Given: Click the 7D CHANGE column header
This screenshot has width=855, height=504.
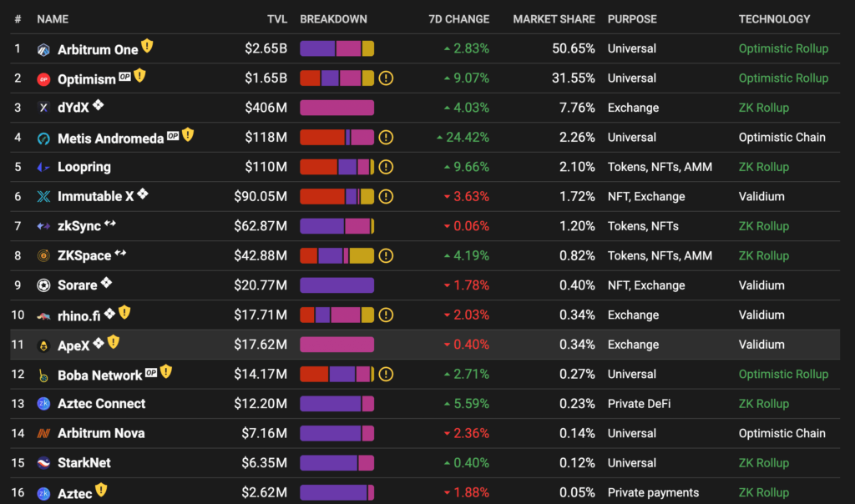Looking at the screenshot, I should tap(458, 19).
